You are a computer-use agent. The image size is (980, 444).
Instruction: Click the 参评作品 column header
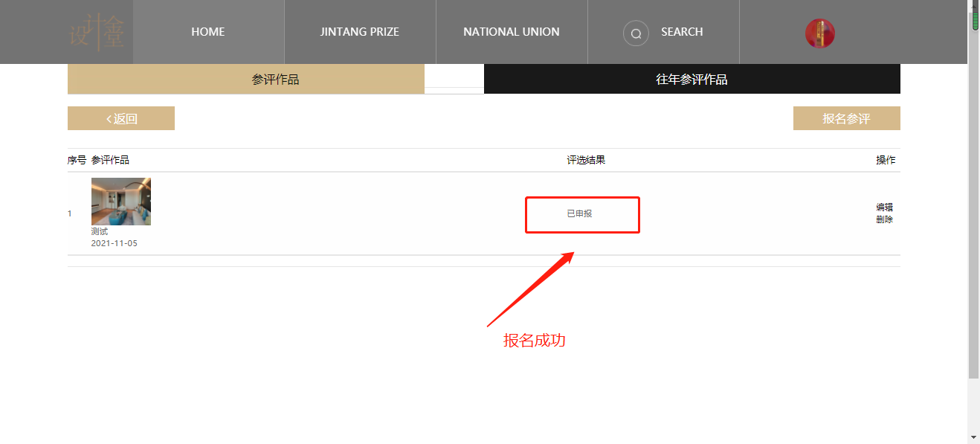[x=110, y=160]
